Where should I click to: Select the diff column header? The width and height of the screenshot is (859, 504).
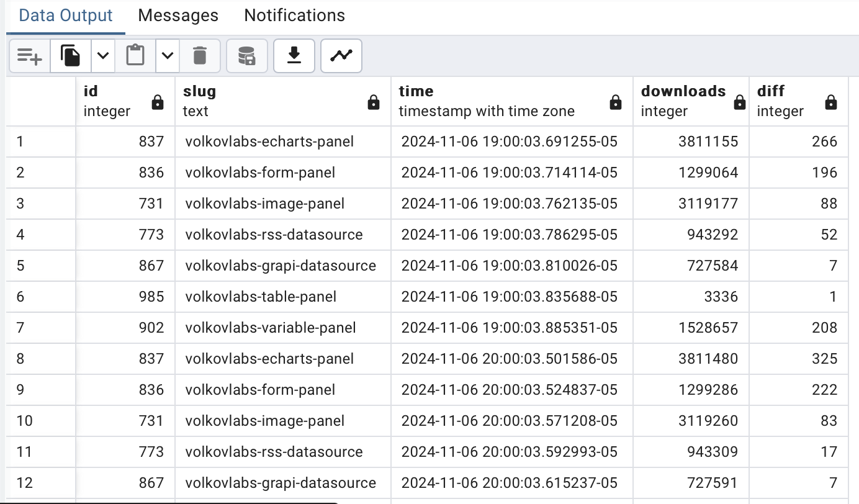pos(798,102)
